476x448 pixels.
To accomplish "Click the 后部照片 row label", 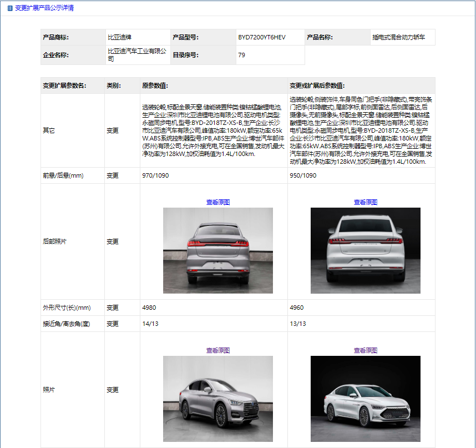I will pyautogui.click(x=54, y=241).
